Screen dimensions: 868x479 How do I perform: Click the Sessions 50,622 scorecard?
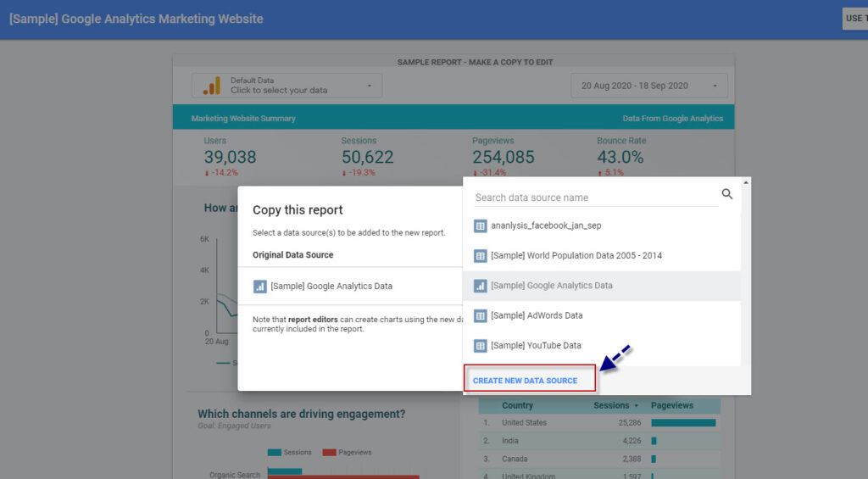(x=367, y=157)
